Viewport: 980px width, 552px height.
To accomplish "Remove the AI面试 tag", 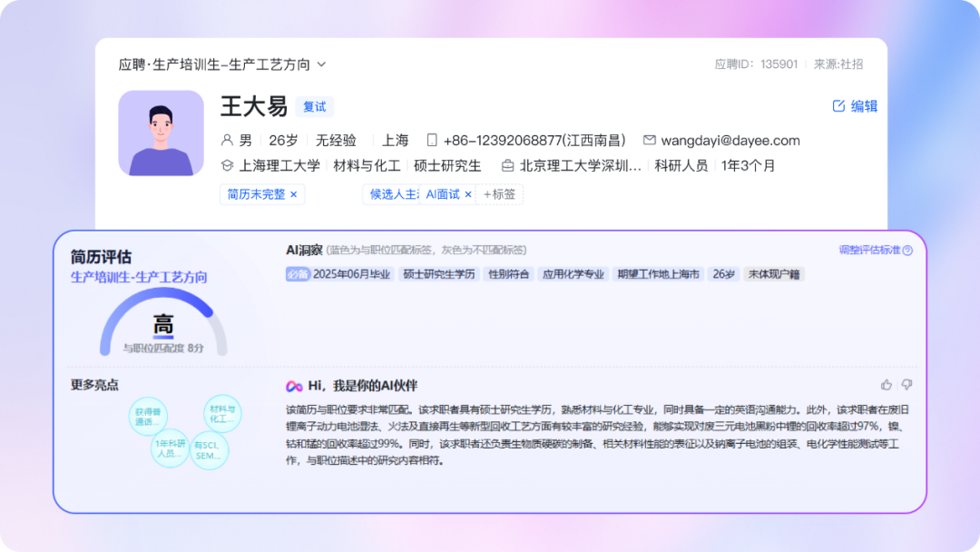I will 468,194.
